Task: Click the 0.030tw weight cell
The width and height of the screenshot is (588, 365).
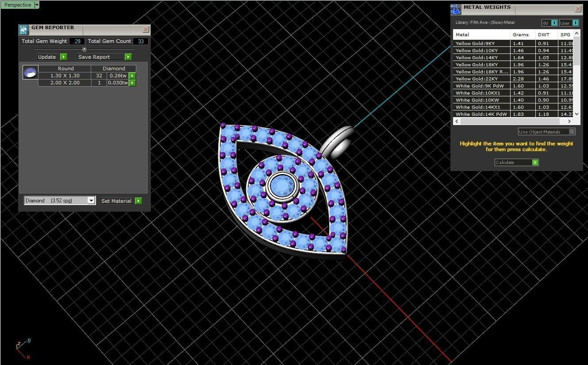Action: 118,83
